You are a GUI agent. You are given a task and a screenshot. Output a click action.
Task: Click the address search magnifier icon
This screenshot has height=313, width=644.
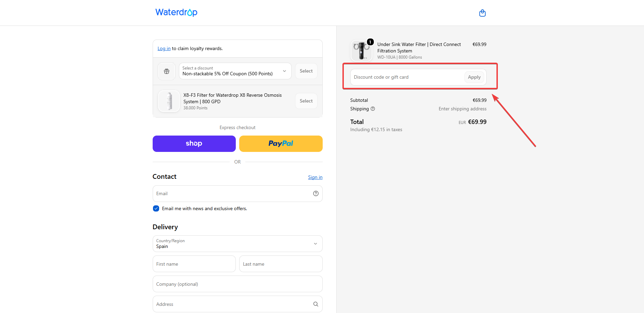coord(316,304)
